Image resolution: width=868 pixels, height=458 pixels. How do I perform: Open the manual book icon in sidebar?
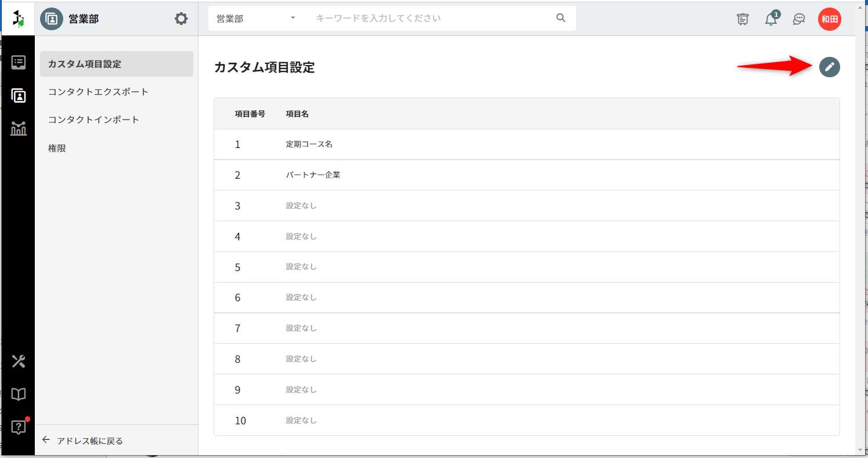[19, 395]
